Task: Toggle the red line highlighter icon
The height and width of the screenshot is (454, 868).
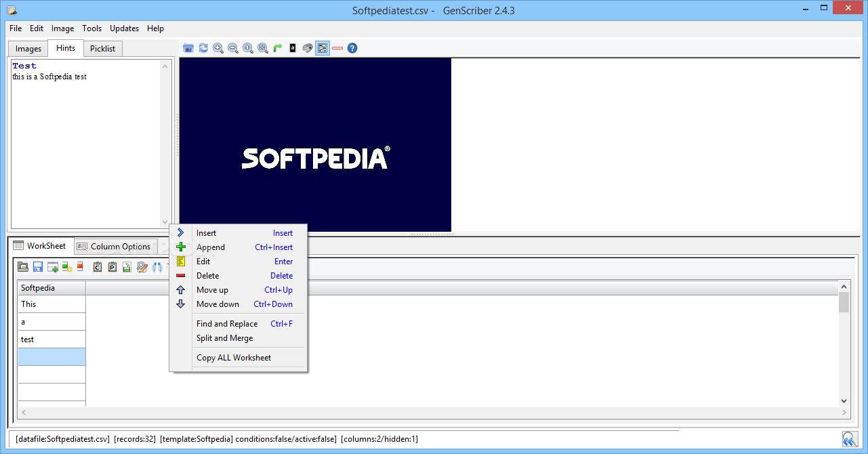Action: coord(337,48)
